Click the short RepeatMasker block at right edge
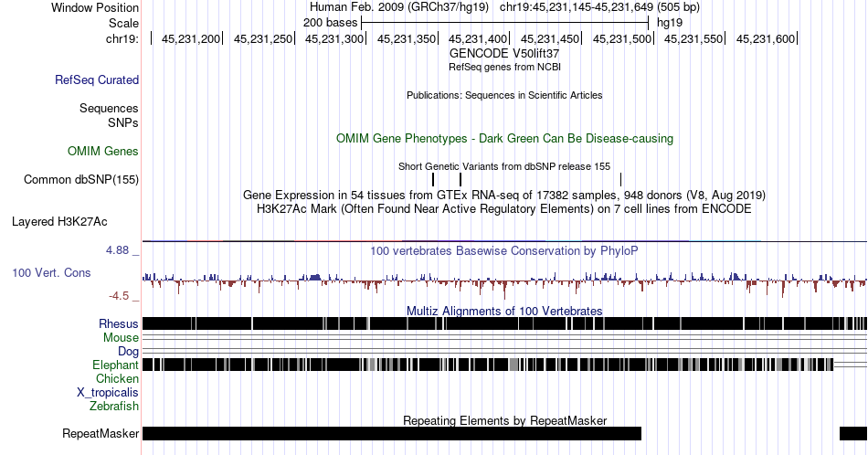 853,433
